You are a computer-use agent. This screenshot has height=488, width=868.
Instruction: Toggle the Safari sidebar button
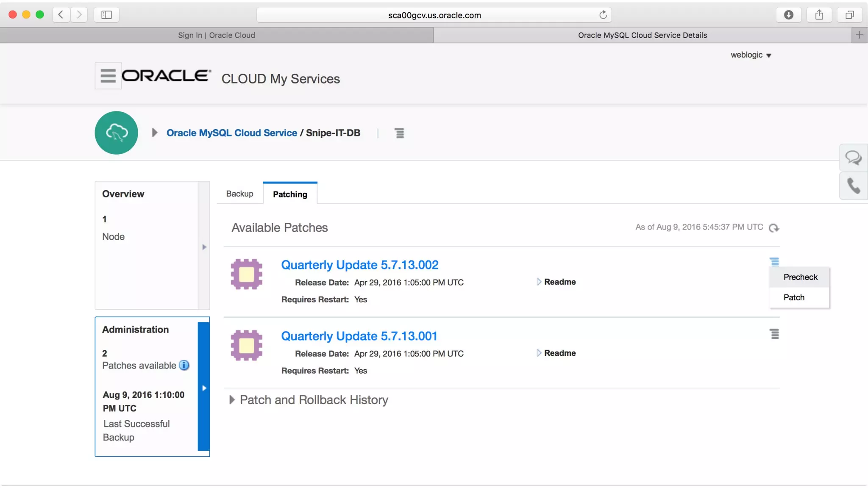click(106, 15)
